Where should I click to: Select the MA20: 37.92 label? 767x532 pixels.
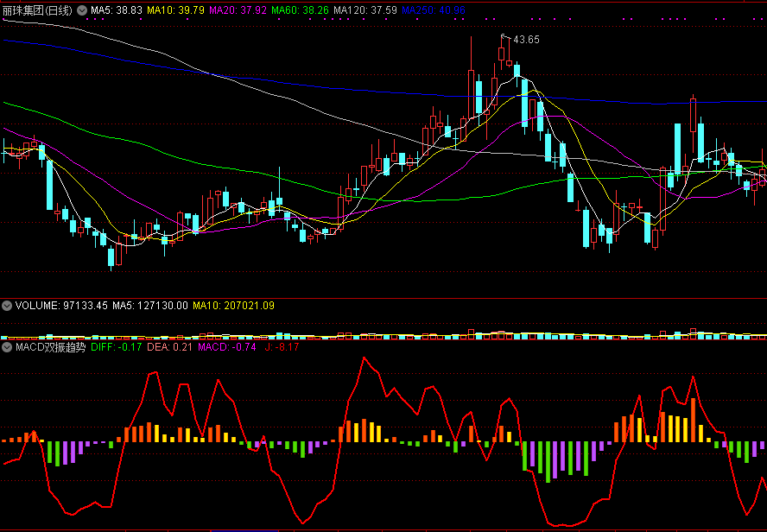tap(238, 10)
